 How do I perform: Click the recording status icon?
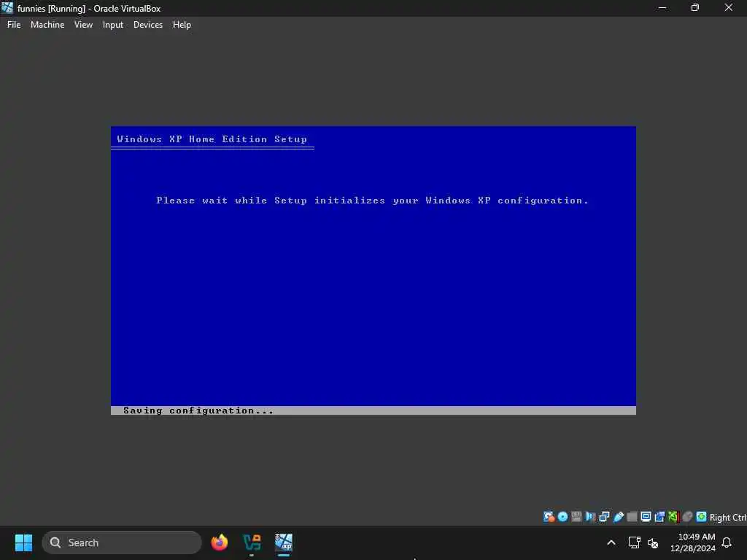(659, 517)
